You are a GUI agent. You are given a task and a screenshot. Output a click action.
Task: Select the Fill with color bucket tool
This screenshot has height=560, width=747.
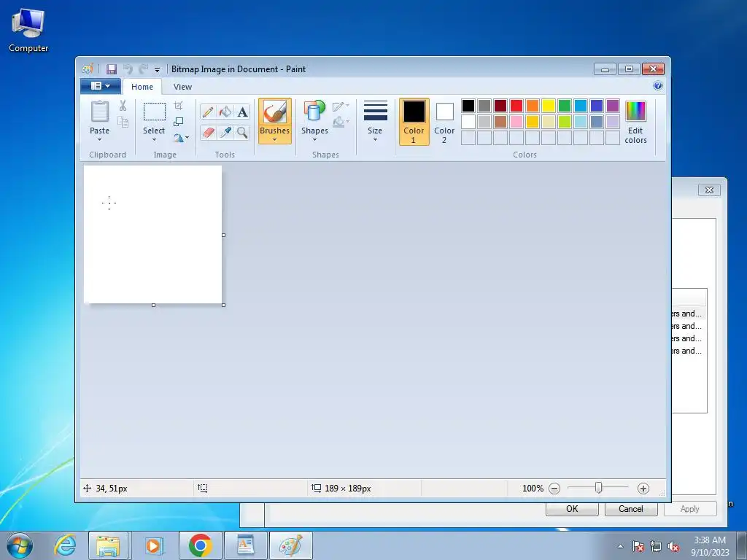(x=225, y=112)
